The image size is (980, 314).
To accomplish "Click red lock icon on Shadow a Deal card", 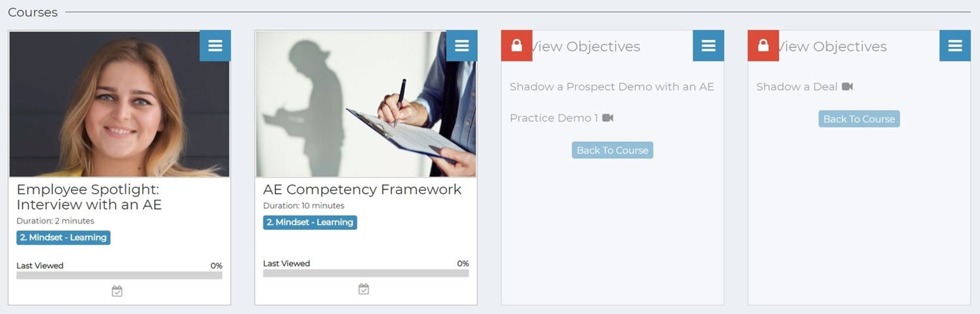I will [x=763, y=46].
